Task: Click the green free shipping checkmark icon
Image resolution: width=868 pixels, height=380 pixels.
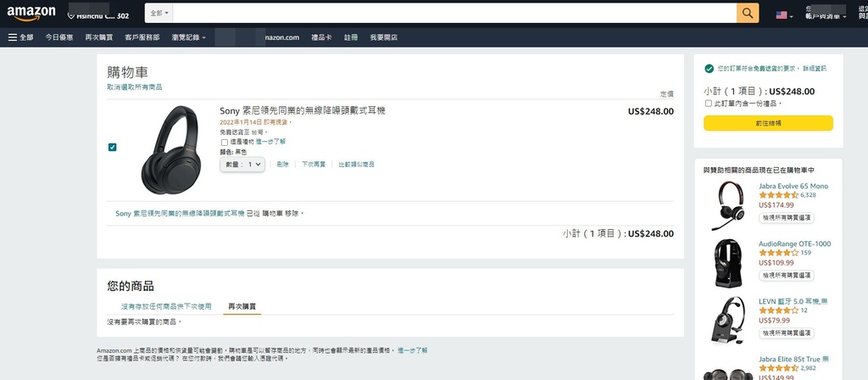Action: click(x=709, y=69)
